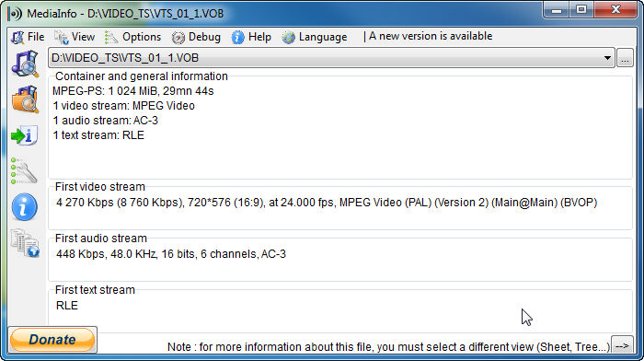Open the View menu

pos(75,37)
